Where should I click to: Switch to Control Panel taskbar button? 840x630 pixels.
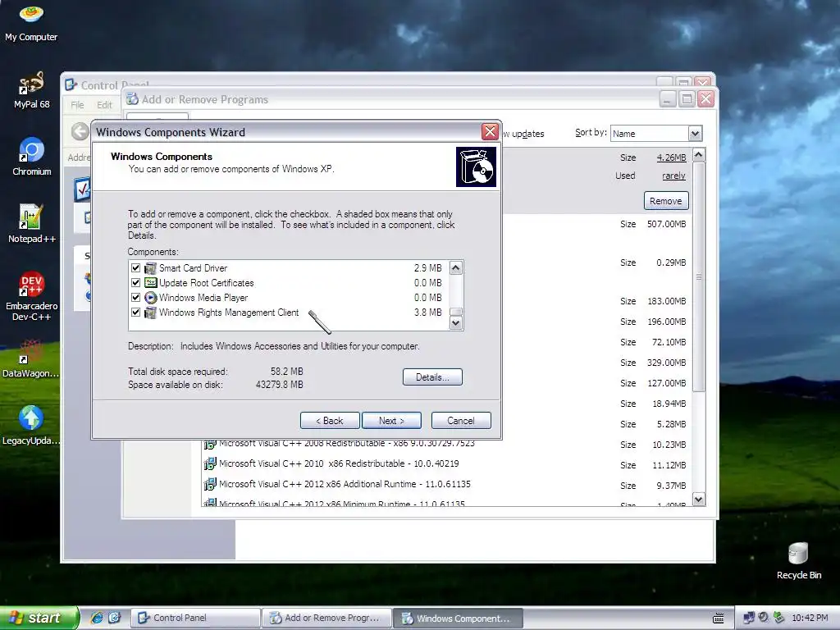click(x=195, y=618)
